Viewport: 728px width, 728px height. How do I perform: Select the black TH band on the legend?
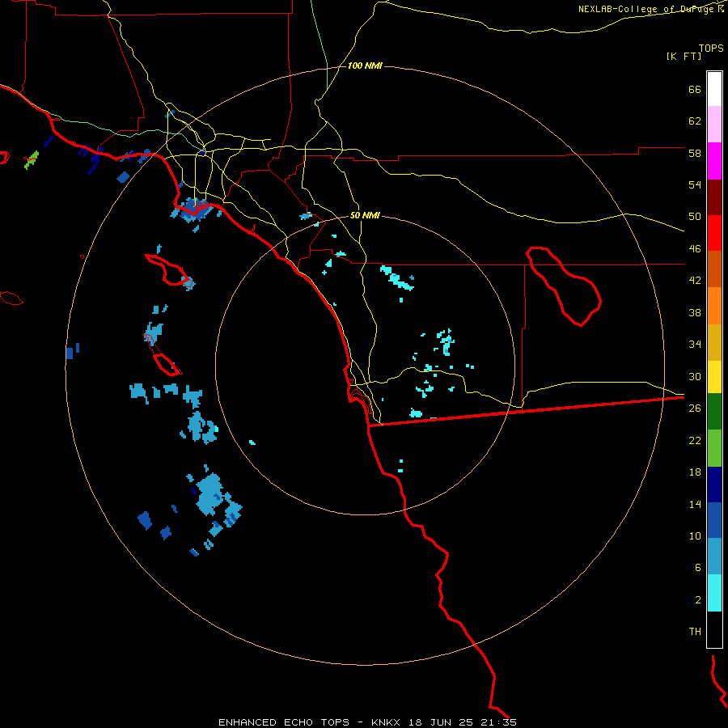714,629
